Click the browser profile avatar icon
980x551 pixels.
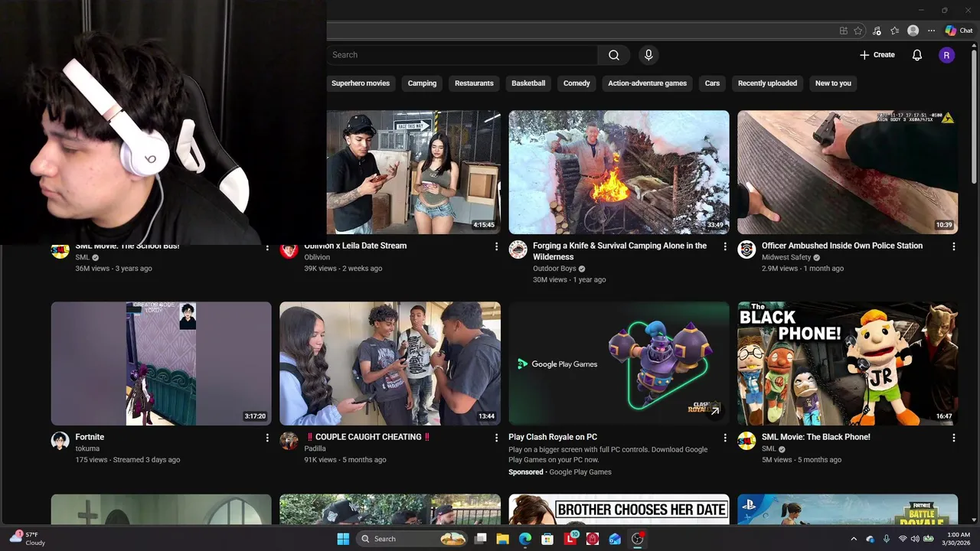pyautogui.click(x=913, y=31)
